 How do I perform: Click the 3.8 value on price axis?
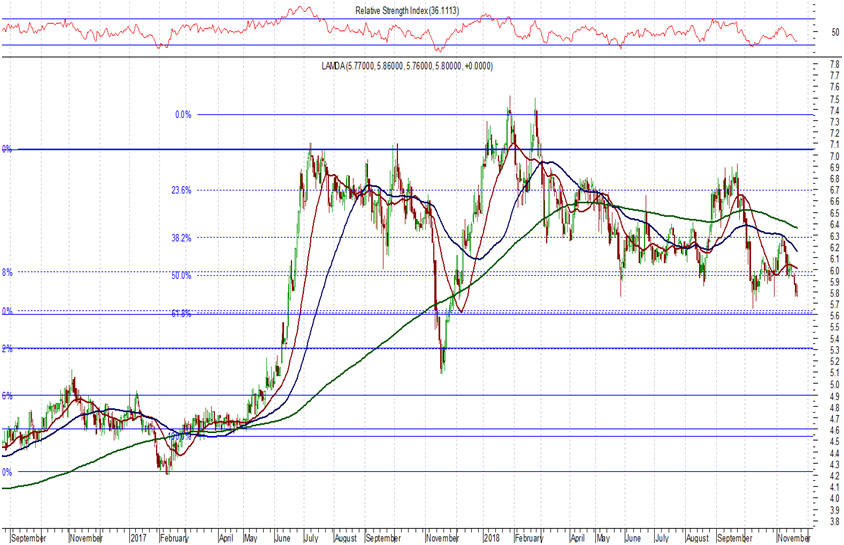pyautogui.click(x=806, y=521)
